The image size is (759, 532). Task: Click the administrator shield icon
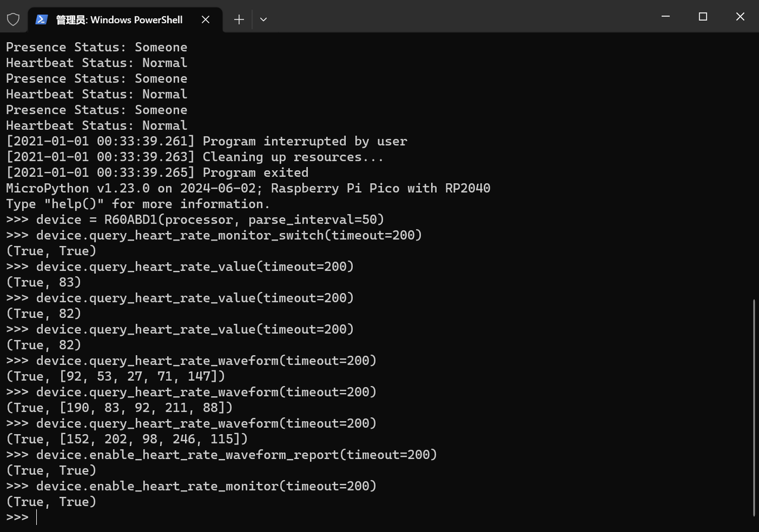[13, 20]
